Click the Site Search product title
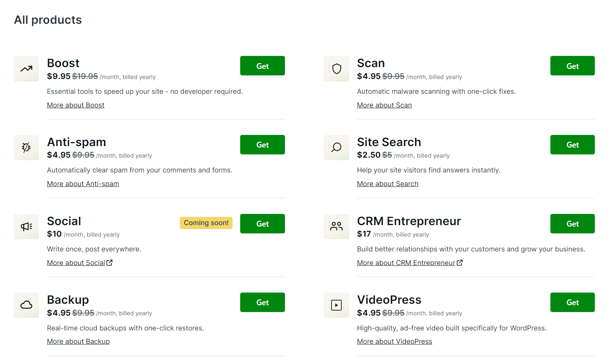 point(389,142)
